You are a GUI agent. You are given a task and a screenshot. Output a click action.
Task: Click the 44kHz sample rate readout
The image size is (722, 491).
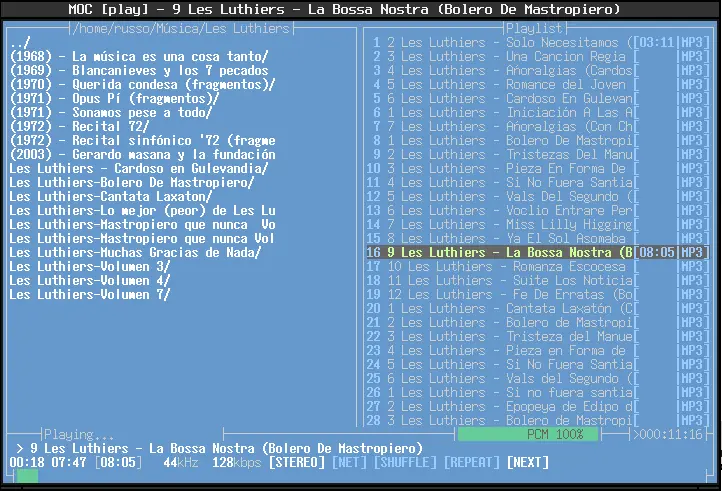[x=181, y=462]
